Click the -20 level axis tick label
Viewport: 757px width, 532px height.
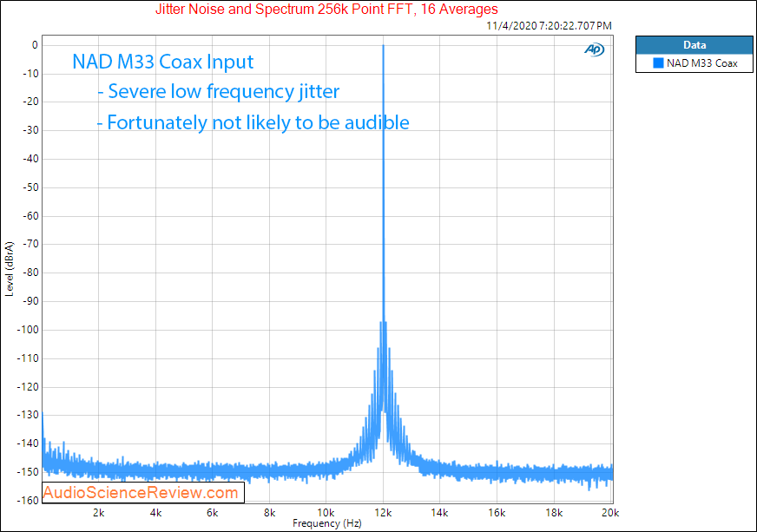[30, 102]
